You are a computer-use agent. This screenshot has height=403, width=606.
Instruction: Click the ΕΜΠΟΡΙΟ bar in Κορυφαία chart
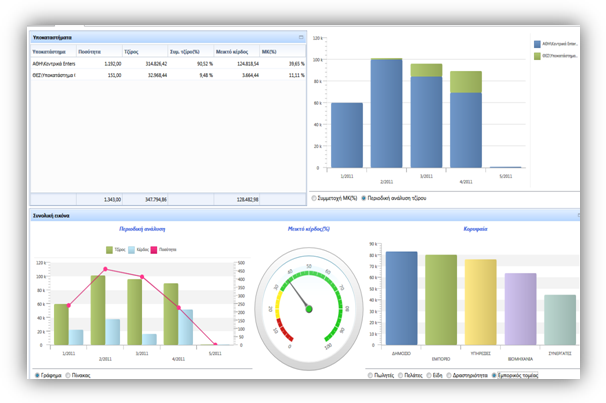click(441, 300)
